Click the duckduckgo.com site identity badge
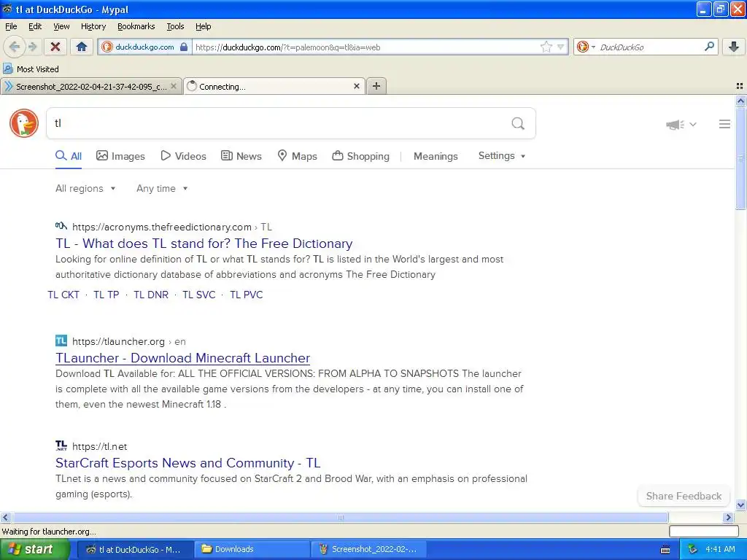The height and width of the screenshot is (560, 747). click(145, 47)
